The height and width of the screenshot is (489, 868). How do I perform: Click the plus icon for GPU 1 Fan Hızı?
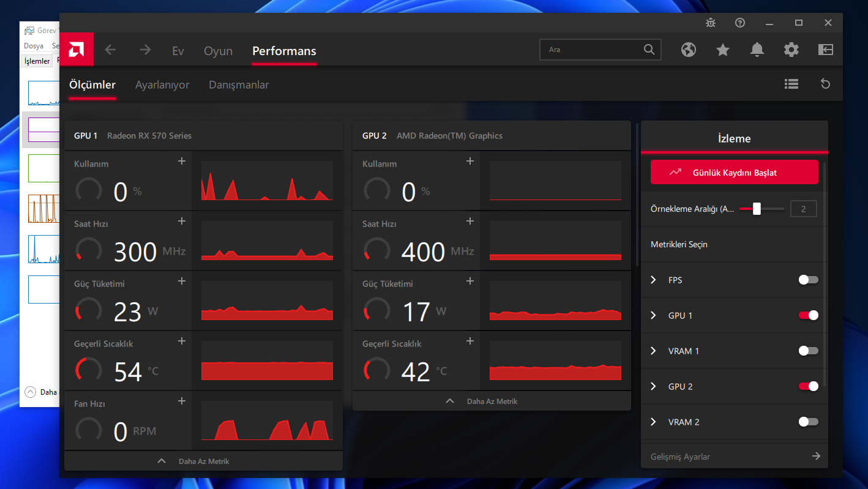[x=182, y=401]
